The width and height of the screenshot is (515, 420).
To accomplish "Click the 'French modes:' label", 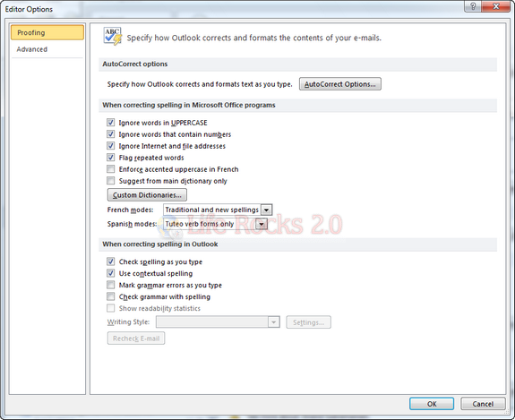I will pos(130,210).
